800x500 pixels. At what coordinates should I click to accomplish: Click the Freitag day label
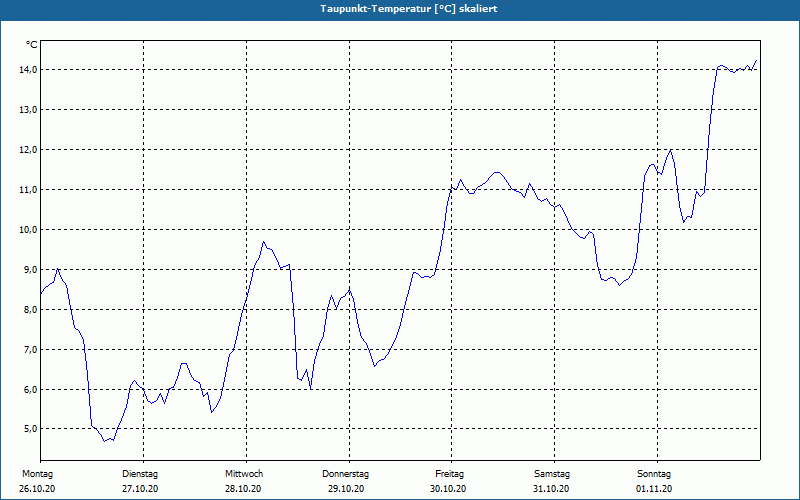[449, 474]
